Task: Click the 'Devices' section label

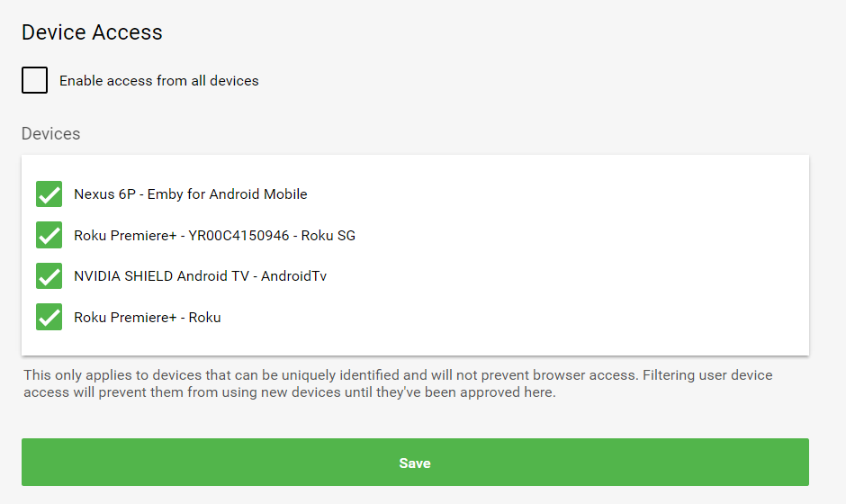Action: pos(50,134)
